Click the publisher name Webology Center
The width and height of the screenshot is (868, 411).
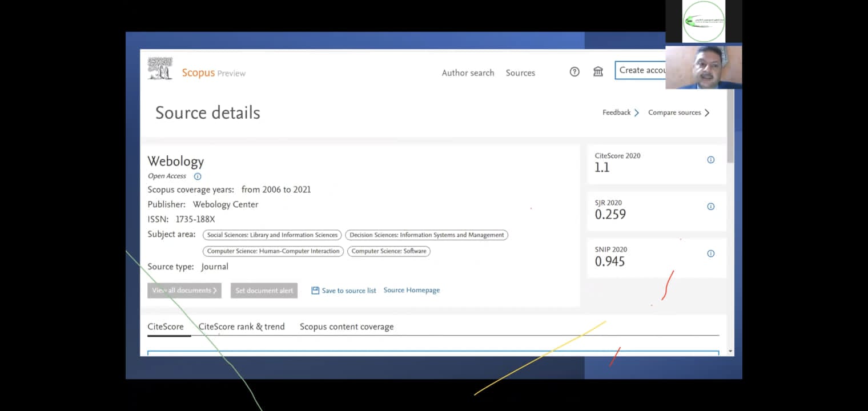coord(226,204)
